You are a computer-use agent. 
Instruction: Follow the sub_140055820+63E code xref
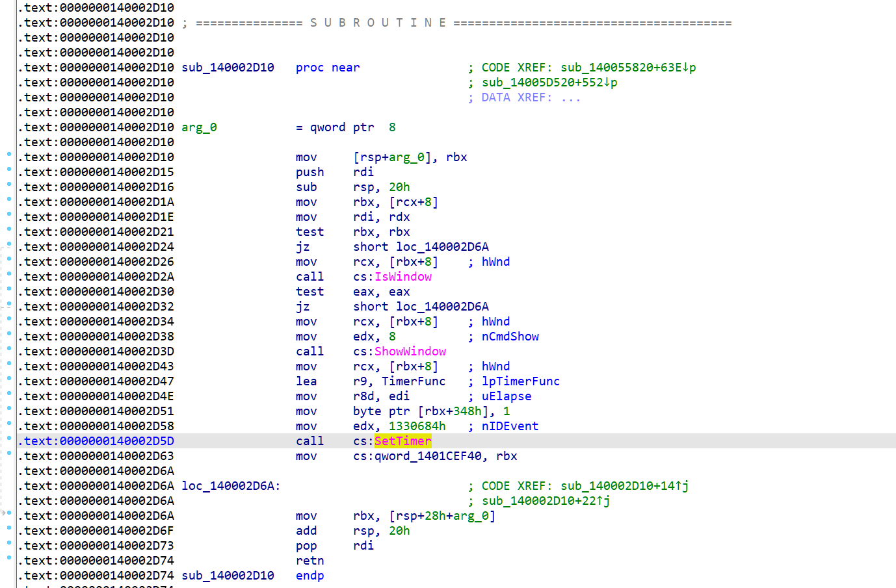[627, 68]
